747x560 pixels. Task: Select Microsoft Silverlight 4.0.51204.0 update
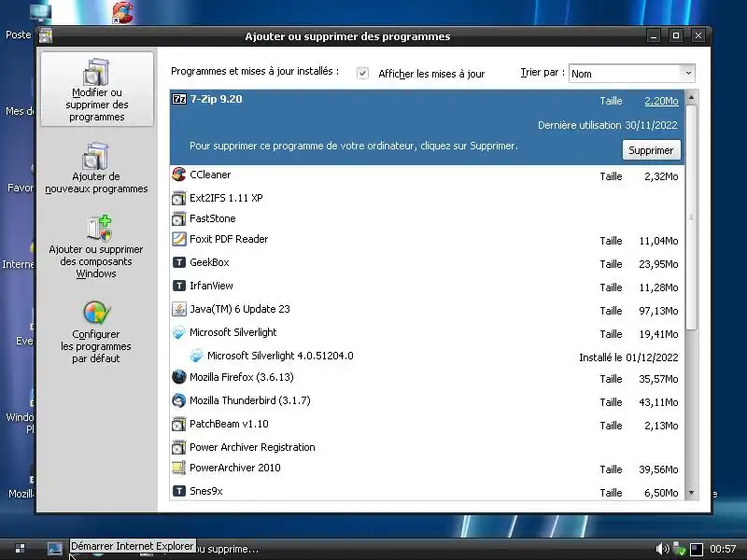(x=428, y=357)
